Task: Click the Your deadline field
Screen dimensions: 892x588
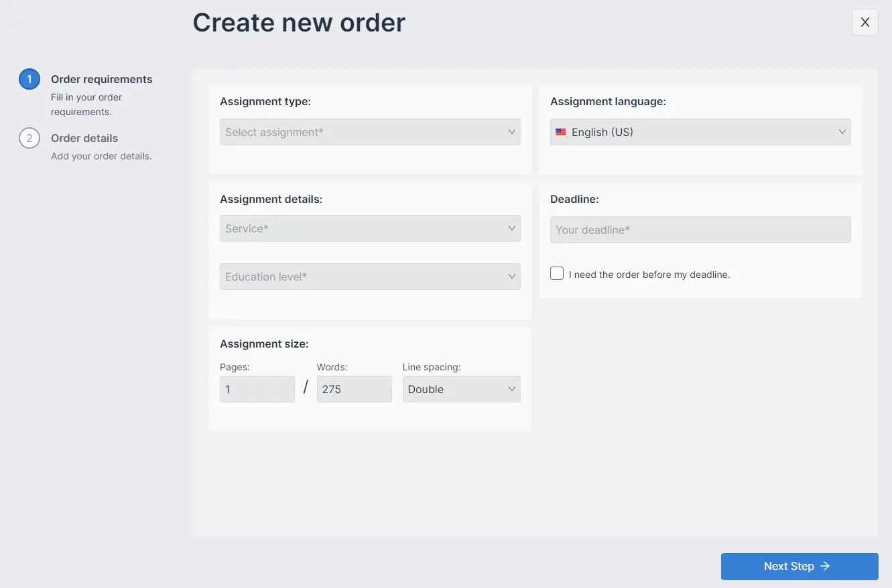Action: click(x=700, y=230)
